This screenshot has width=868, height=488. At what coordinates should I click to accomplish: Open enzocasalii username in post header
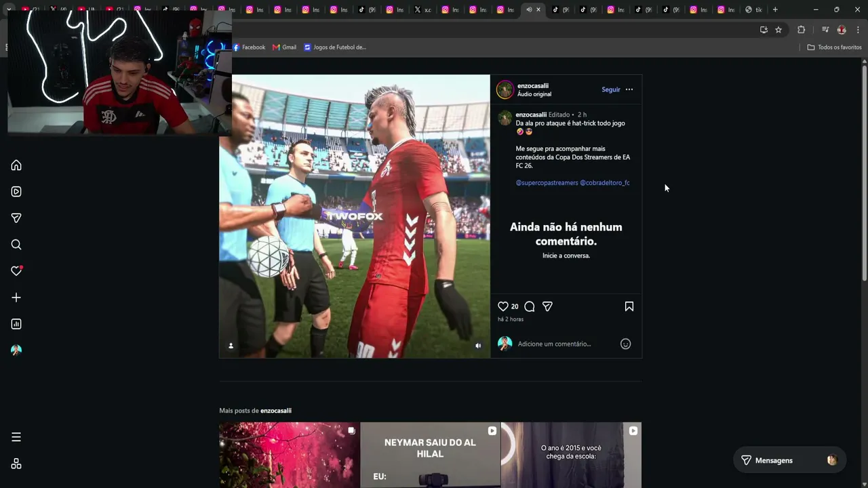tap(533, 86)
